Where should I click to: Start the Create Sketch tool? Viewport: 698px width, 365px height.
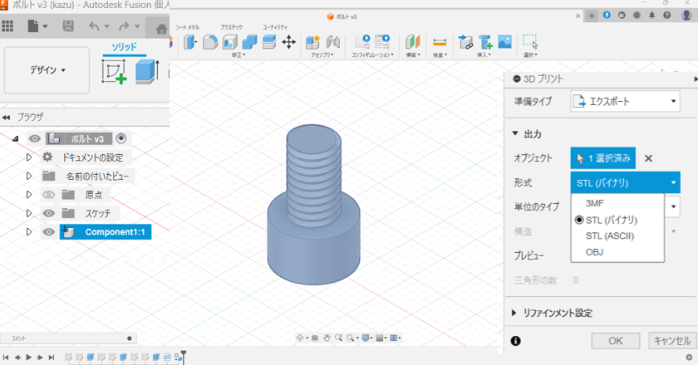[x=114, y=72]
